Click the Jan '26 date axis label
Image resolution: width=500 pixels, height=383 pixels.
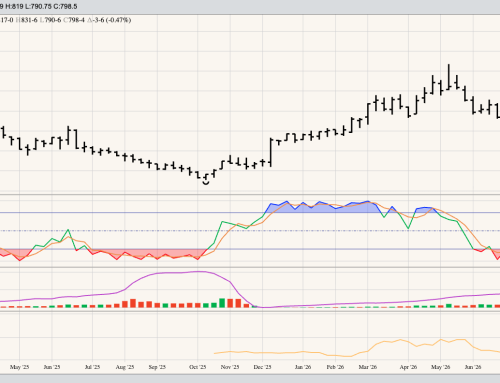[303, 367]
